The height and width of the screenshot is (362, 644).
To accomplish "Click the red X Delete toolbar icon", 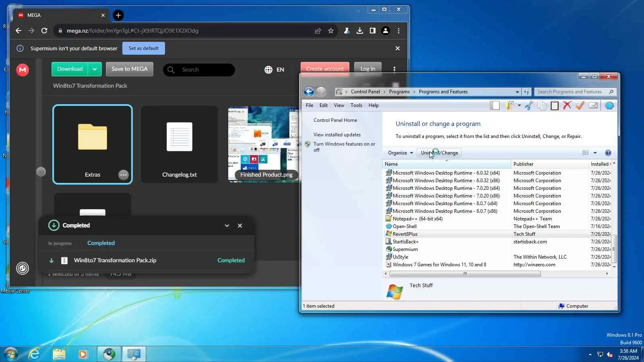I will (x=567, y=105).
